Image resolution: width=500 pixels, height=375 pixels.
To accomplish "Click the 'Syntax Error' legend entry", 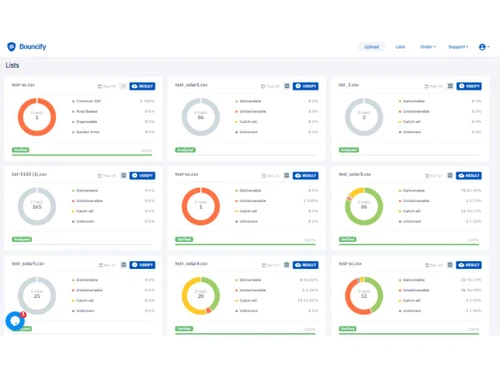I will coord(86,132).
